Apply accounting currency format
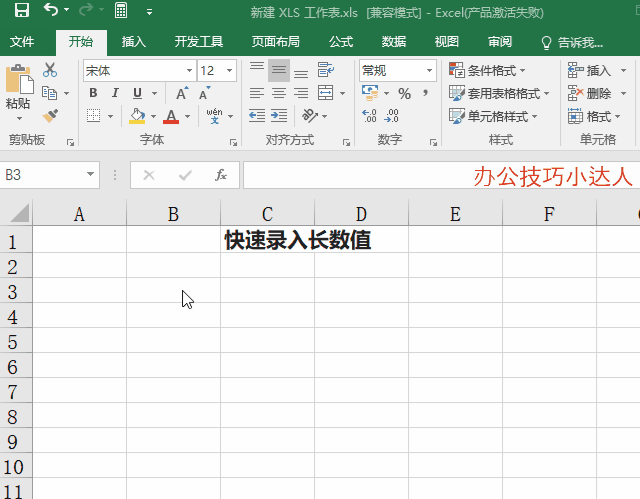Image resolution: width=640 pixels, height=499 pixels. pos(370,93)
